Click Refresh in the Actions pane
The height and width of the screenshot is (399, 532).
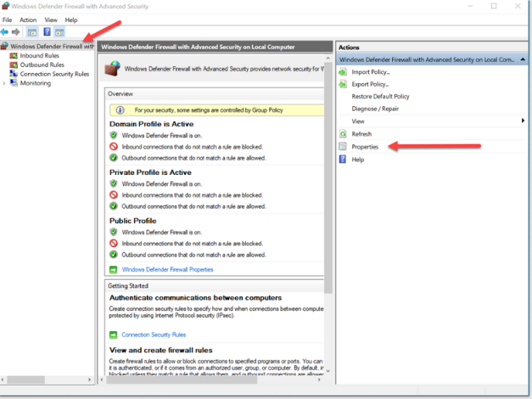click(361, 134)
